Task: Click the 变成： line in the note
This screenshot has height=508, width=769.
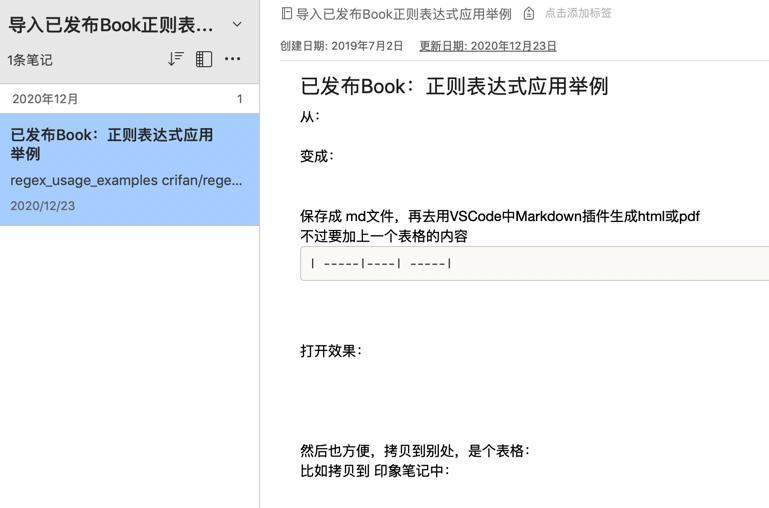Action: (317, 156)
